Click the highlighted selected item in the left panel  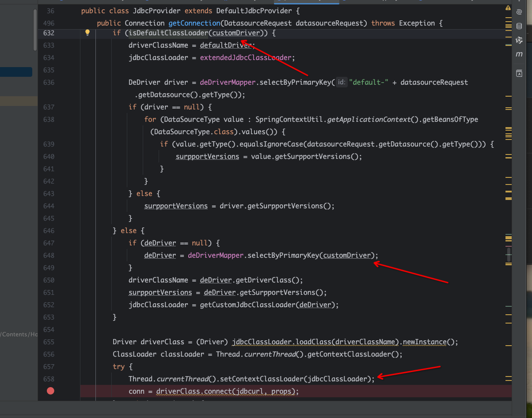16,72
